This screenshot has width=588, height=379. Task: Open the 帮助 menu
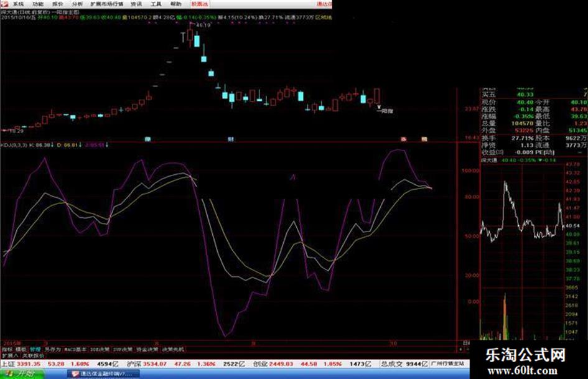coord(175,4)
